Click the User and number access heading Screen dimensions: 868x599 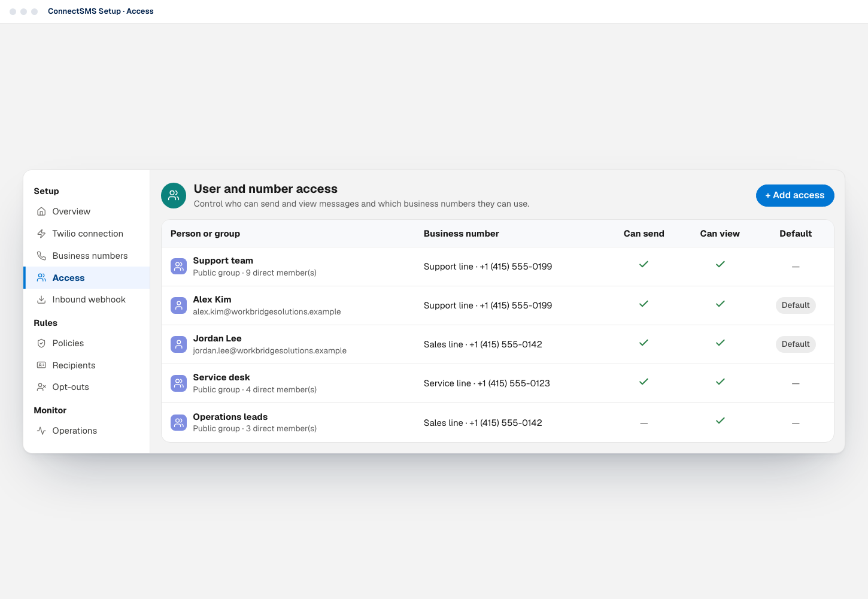(x=266, y=189)
